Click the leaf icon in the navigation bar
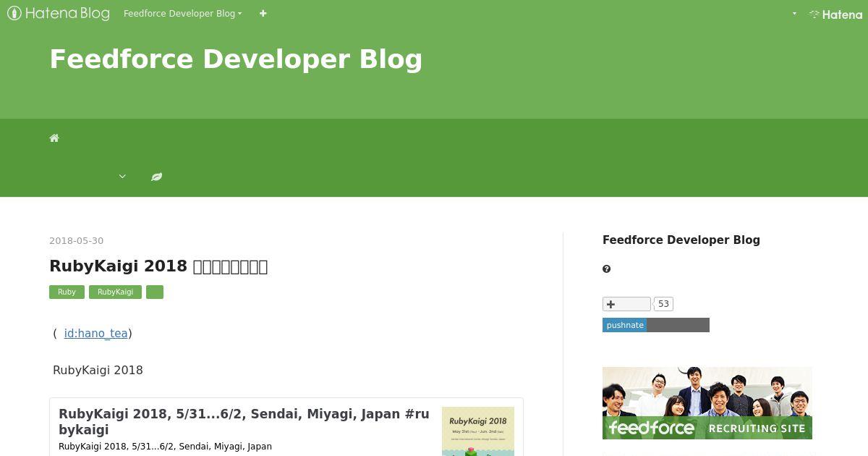 [x=156, y=177]
